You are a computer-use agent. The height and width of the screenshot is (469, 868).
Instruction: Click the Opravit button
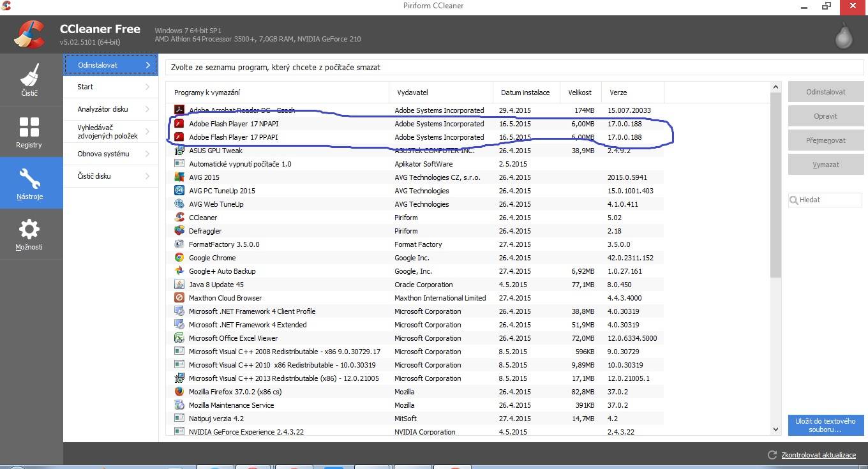(826, 116)
